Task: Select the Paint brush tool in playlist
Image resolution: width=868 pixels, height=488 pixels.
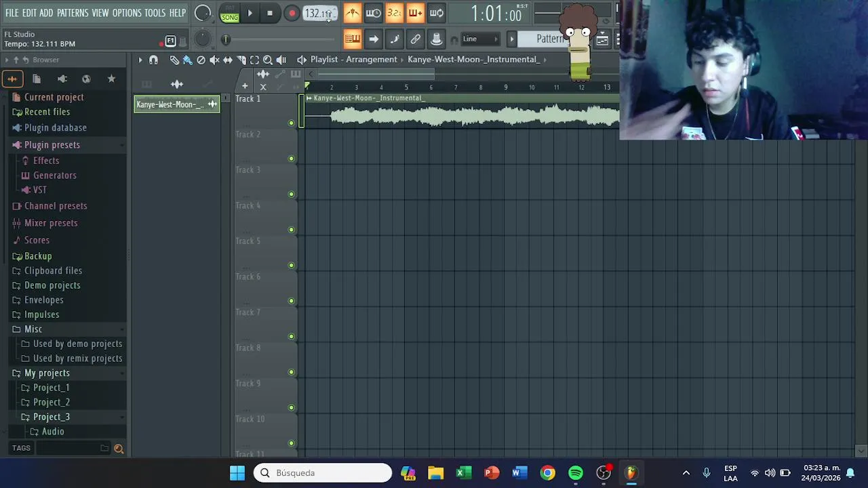Action: coord(188,60)
